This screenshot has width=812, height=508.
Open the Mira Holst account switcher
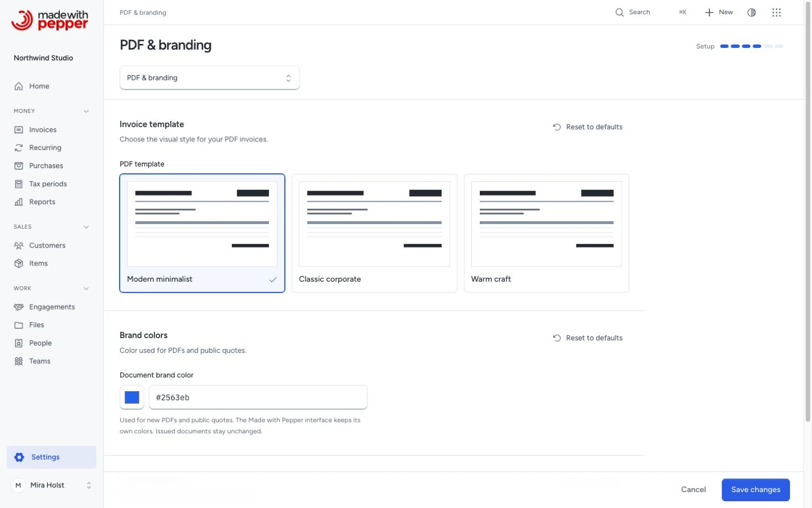click(51, 485)
